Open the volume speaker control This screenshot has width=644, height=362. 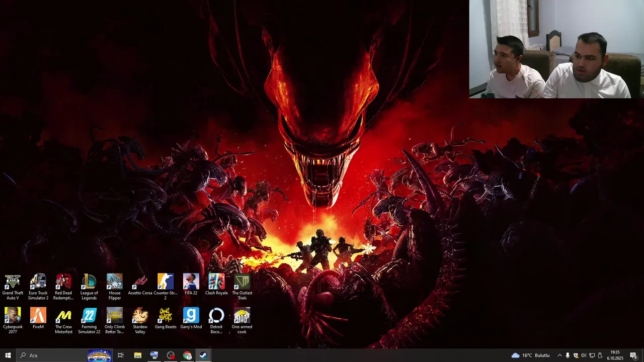(584, 355)
